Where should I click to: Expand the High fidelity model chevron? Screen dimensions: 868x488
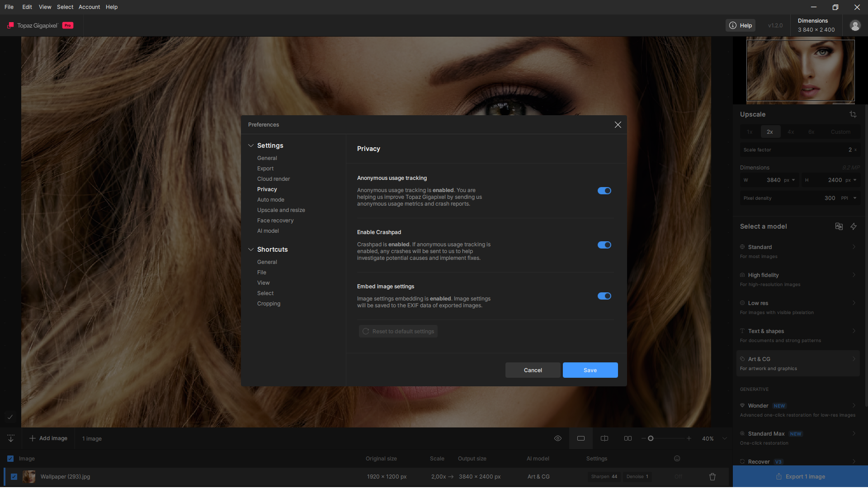(x=854, y=275)
